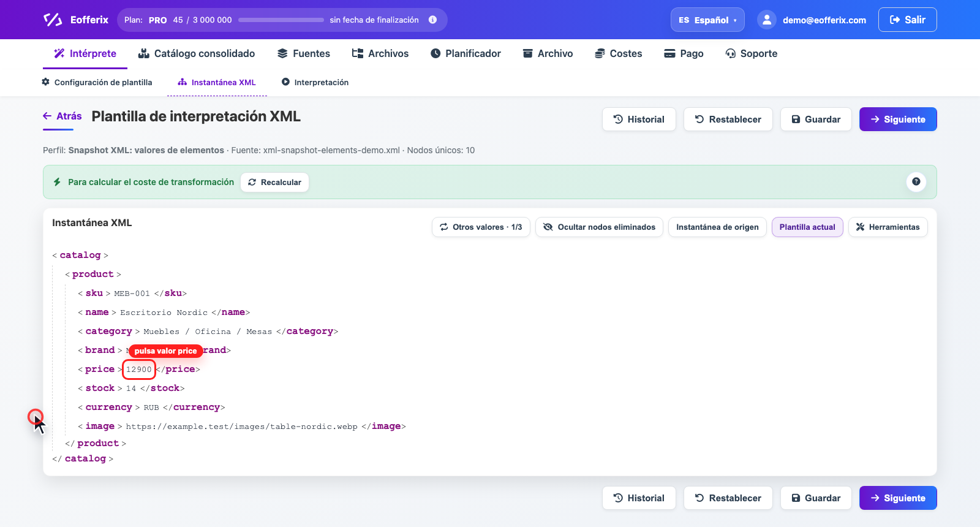Click the lightning bolt cost icon
980x527 pixels.
pyautogui.click(x=57, y=182)
